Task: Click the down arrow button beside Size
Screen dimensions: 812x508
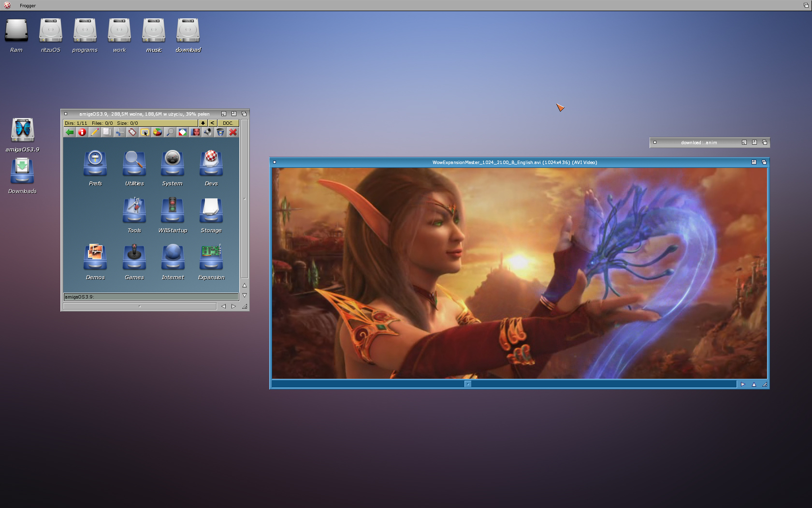Action: pyautogui.click(x=203, y=123)
